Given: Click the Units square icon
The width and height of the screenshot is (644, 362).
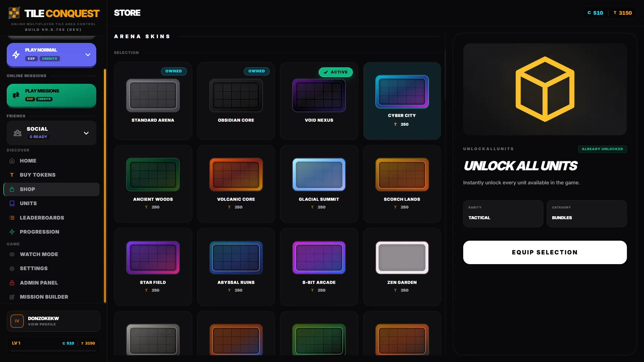Looking at the screenshot, I should [12, 203].
